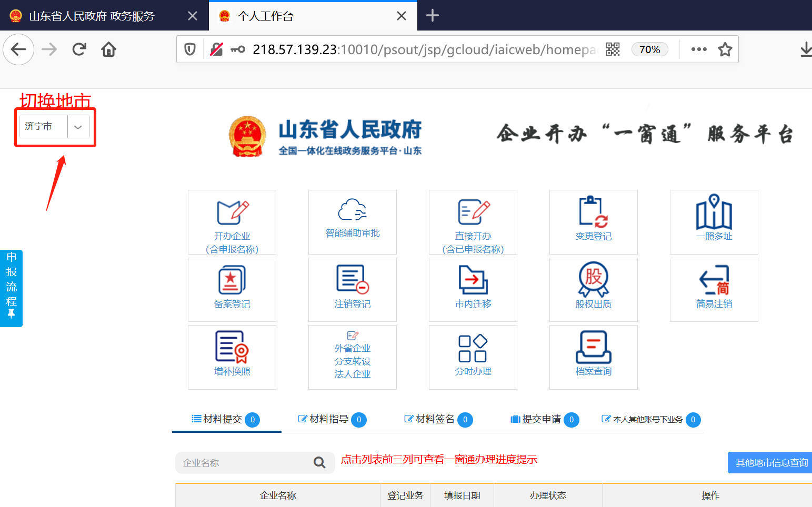
Task: Select the 一照多址 map icon
Action: [x=714, y=212]
